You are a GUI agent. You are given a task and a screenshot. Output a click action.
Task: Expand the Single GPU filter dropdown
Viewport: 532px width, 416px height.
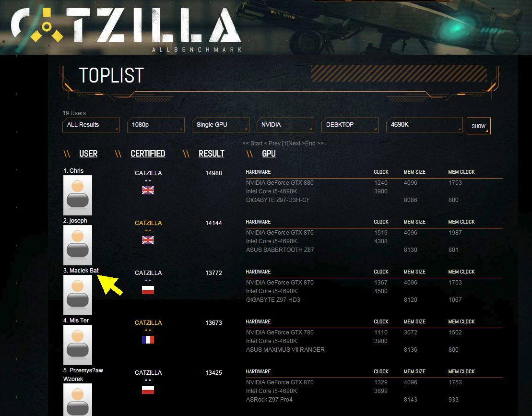[220, 125]
